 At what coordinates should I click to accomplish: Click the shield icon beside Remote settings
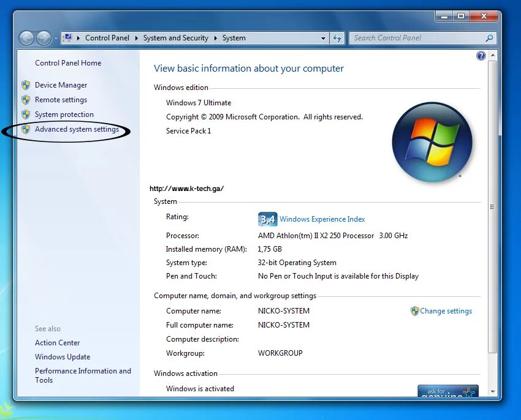coord(26,100)
